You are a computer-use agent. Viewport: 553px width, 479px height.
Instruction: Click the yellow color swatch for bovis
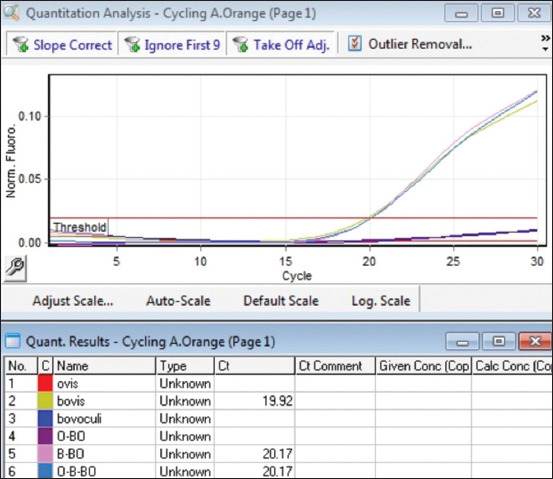pyautogui.click(x=45, y=401)
